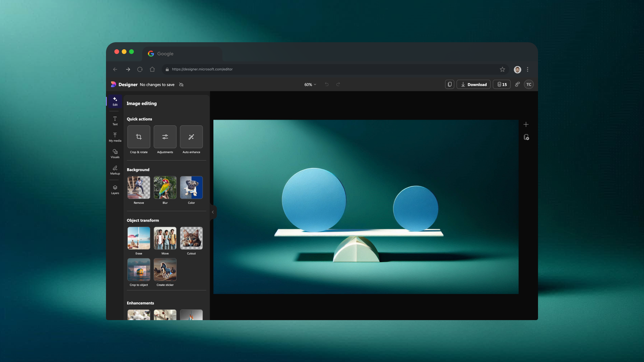Open the browser three-dot menu
The width and height of the screenshot is (644, 362).
click(528, 69)
